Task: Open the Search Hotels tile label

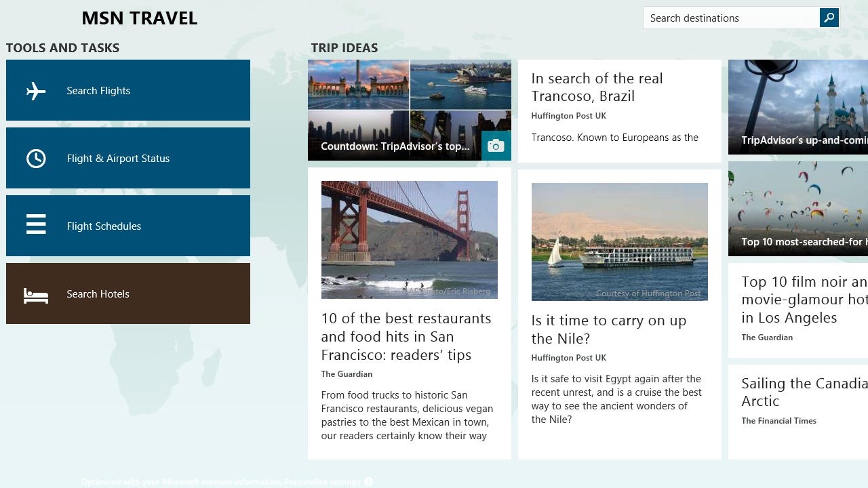Action: coord(98,294)
